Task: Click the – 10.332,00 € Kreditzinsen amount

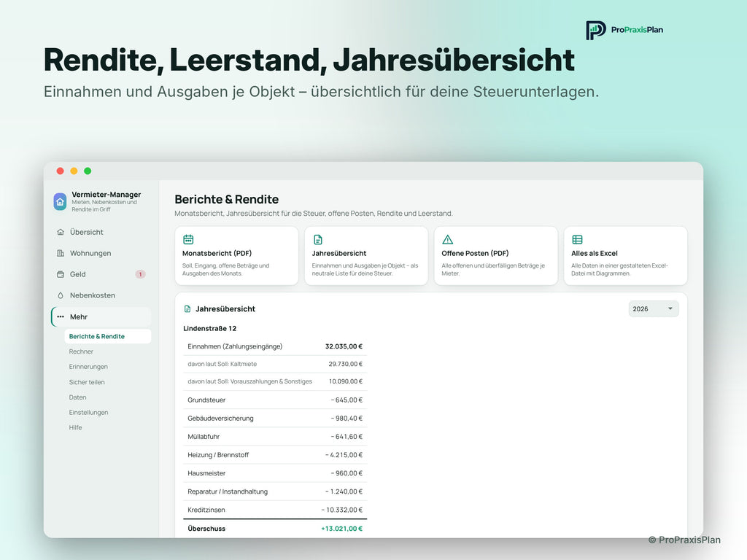Action: click(x=341, y=510)
